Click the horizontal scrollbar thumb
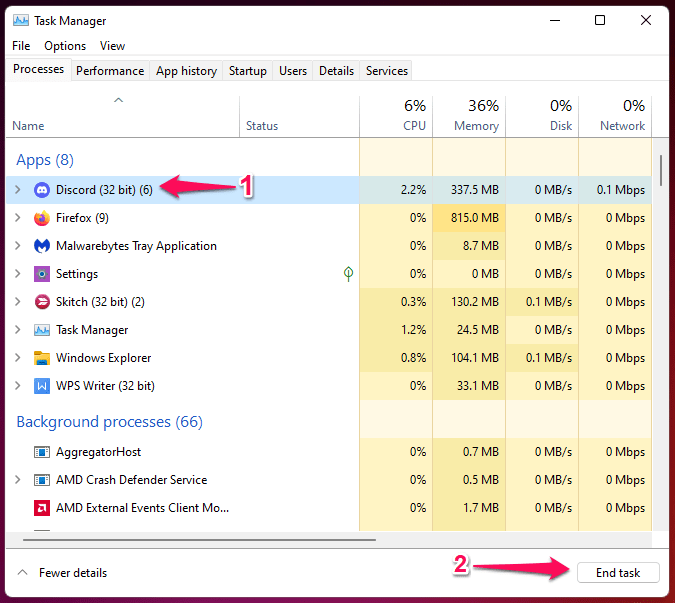The width and height of the screenshot is (675, 603). click(x=199, y=539)
